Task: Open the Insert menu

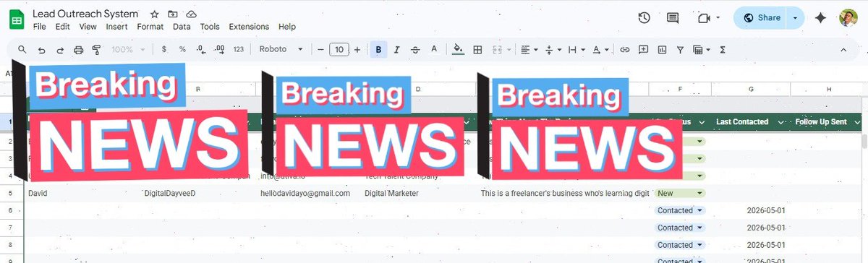Action: tap(116, 27)
